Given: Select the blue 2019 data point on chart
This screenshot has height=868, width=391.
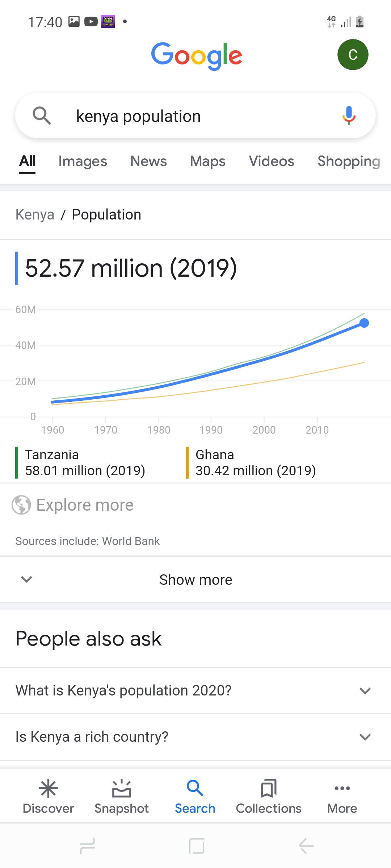Looking at the screenshot, I should (364, 323).
